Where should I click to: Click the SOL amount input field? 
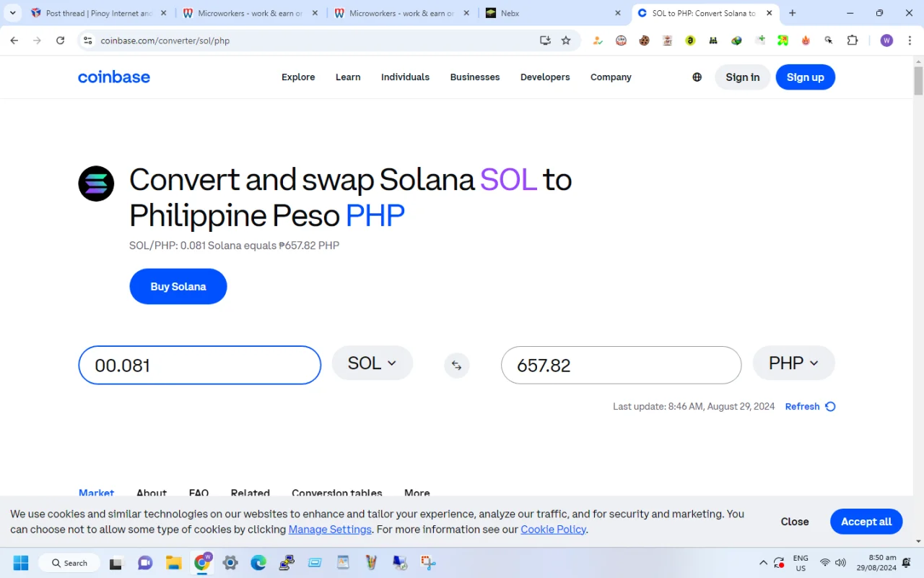[x=200, y=365]
